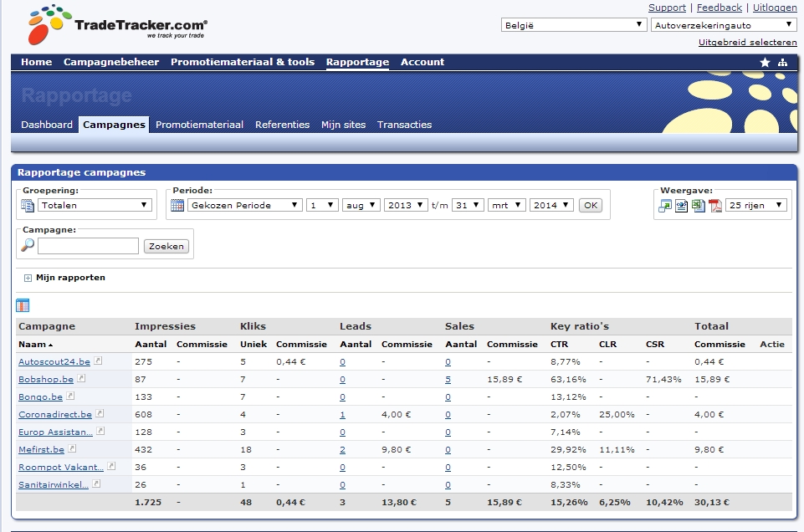
Task: Switch to the Promotiemateriaal tab
Action: click(x=199, y=125)
